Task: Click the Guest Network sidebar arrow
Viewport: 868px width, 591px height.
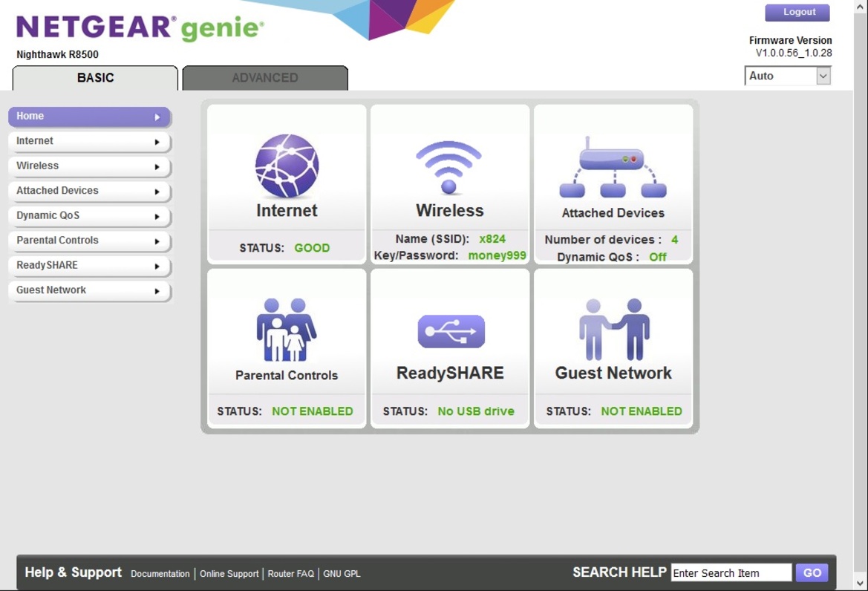Action: click(x=157, y=292)
